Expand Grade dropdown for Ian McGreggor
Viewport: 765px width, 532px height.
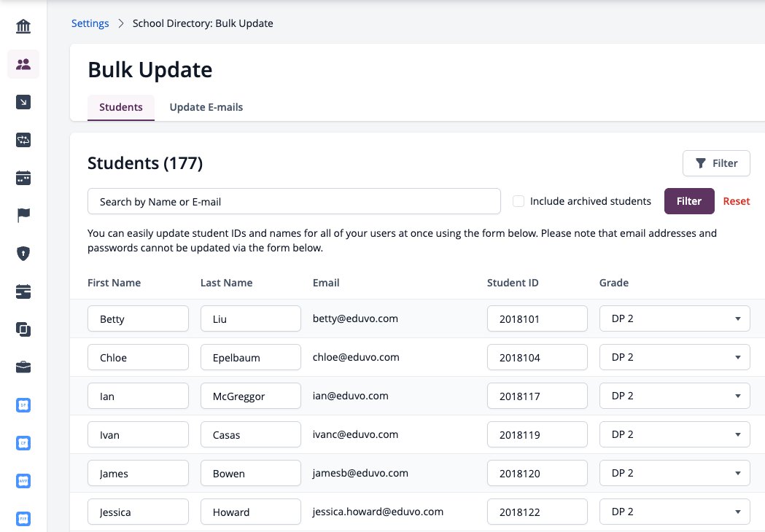[x=675, y=396]
